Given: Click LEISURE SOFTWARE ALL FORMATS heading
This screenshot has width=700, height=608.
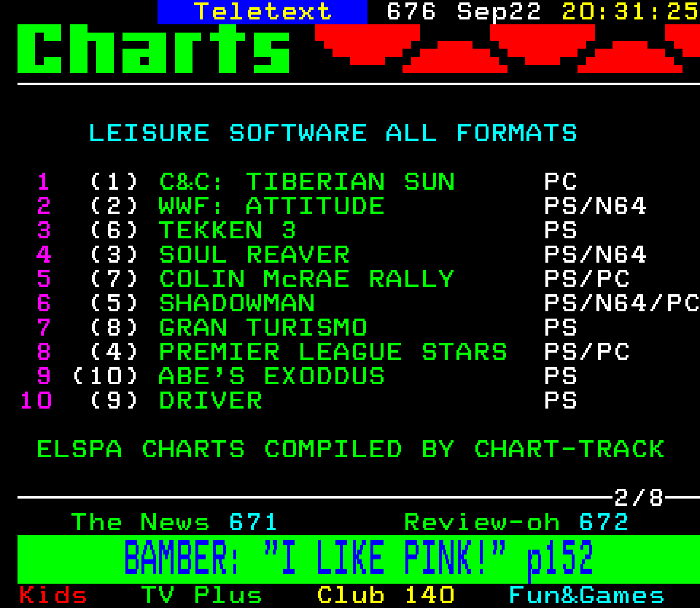Looking at the screenshot, I should [x=332, y=133].
